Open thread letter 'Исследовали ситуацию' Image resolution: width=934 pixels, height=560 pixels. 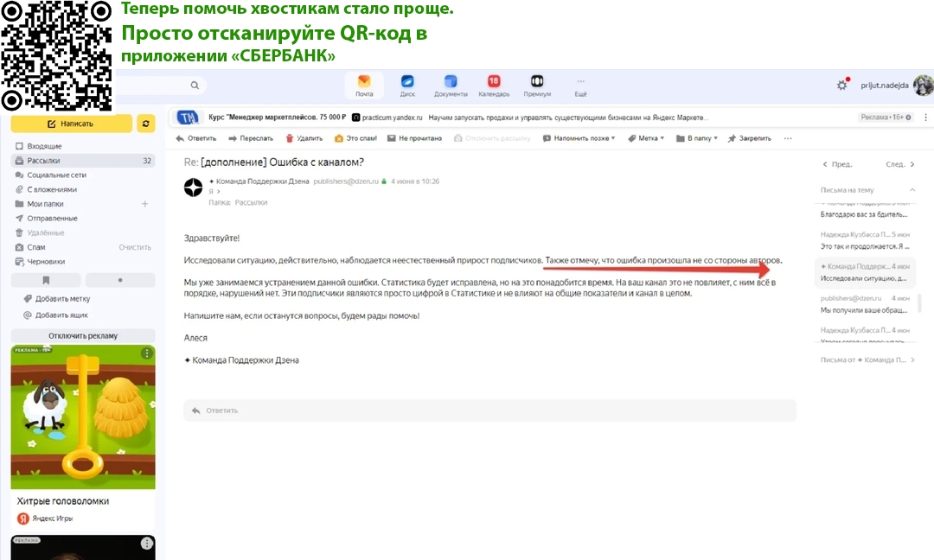pyautogui.click(x=864, y=272)
